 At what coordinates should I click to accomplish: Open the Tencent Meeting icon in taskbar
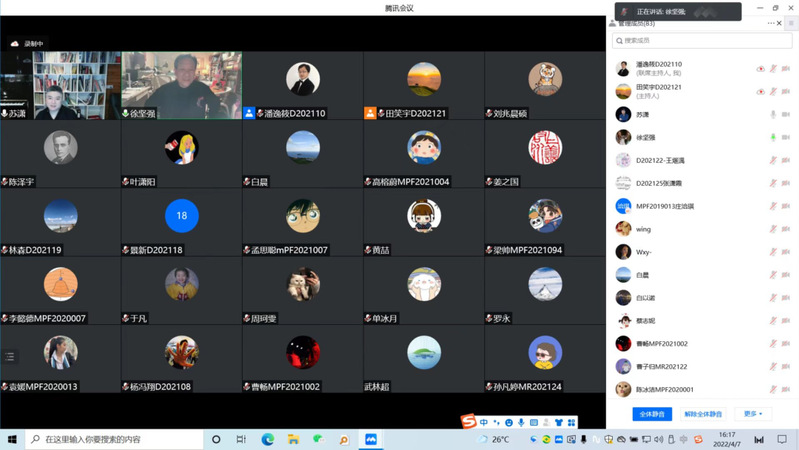click(x=370, y=439)
